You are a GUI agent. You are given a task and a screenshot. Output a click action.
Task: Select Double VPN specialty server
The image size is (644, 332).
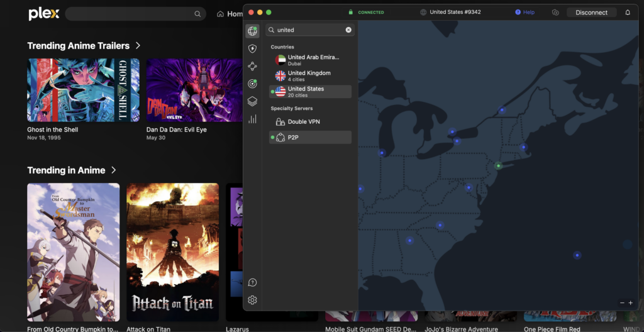(310, 121)
